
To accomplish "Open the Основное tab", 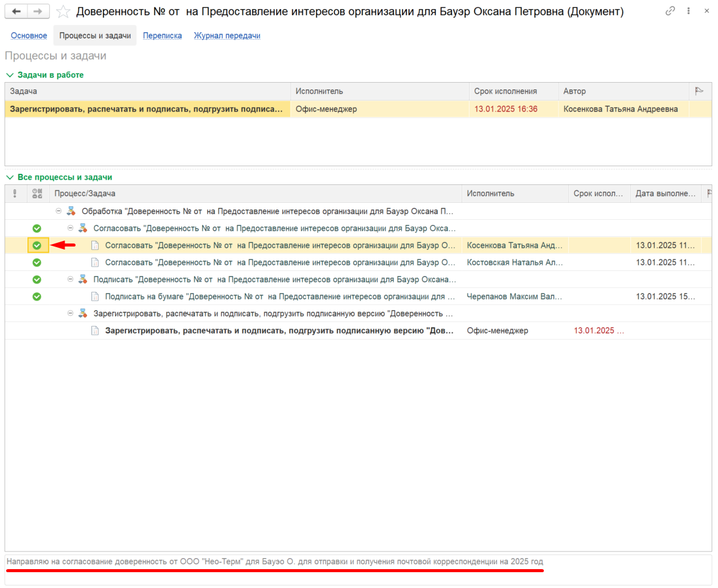I will coord(29,36).
